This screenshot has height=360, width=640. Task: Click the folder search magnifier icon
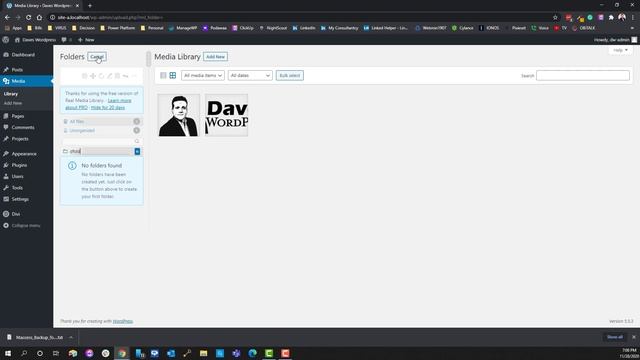(137, 141)
